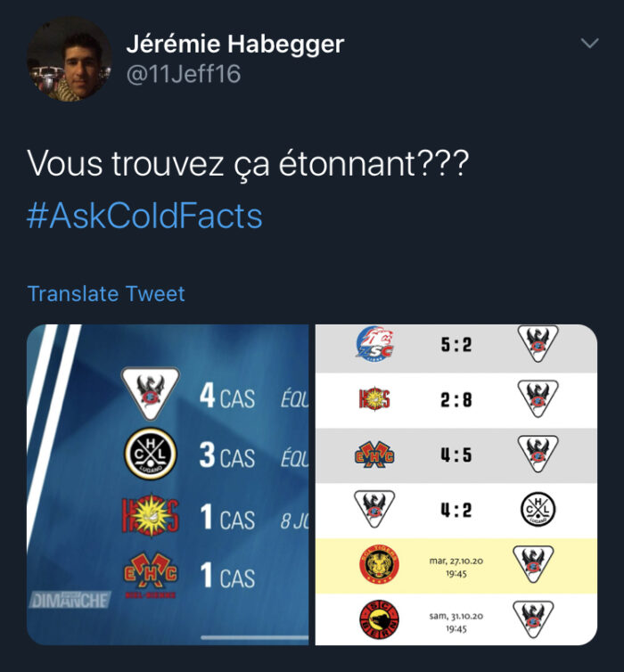The height and width of the screenshot is (672, 624).
Task: Click the DIMANCHE watermark logo
Action: tap(70, 600)
